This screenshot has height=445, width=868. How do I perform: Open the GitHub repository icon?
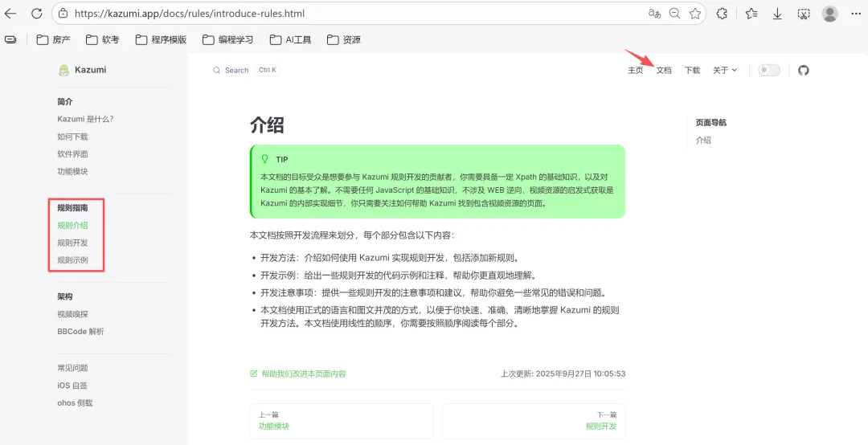coord(803,71)
